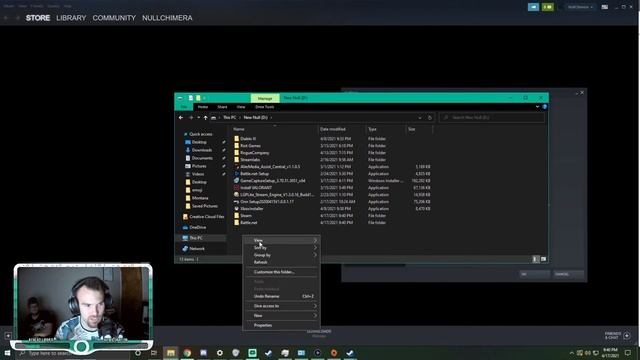Select the Install VALORANT application
640x360 pixels.
tap(256, 188)
